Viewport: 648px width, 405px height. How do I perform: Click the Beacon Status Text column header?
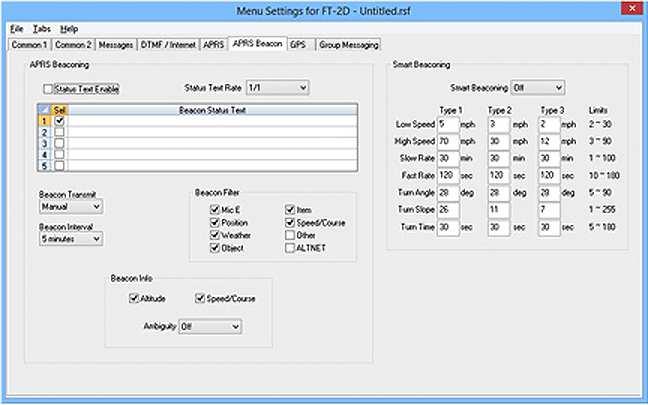(212, 110)
